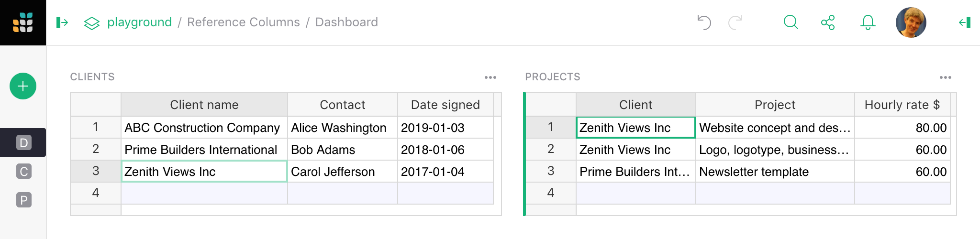
Task: Click the redo arrow icon
Action: 735,22
